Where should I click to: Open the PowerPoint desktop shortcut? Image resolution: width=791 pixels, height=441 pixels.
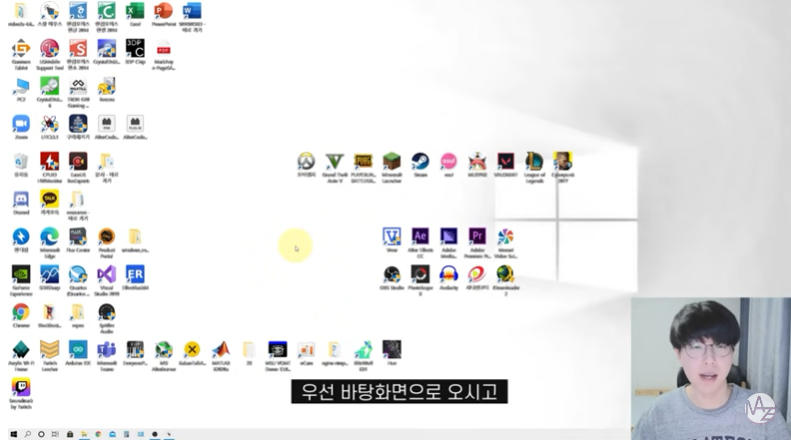point(163,14)
